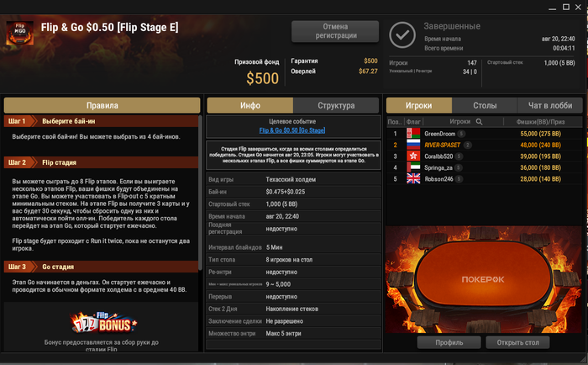Click the search magnifier icon in players header

tap(479, 122)
